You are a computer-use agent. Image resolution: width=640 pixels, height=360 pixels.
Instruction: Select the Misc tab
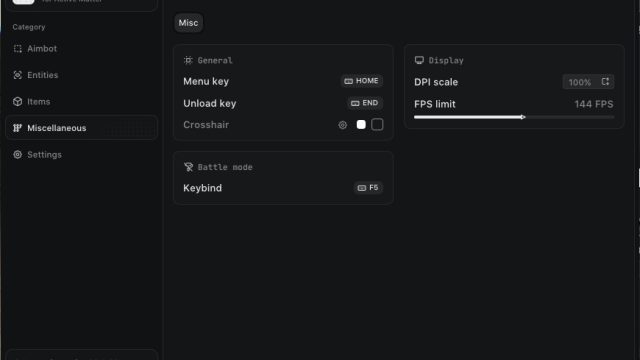click(188, 23)
